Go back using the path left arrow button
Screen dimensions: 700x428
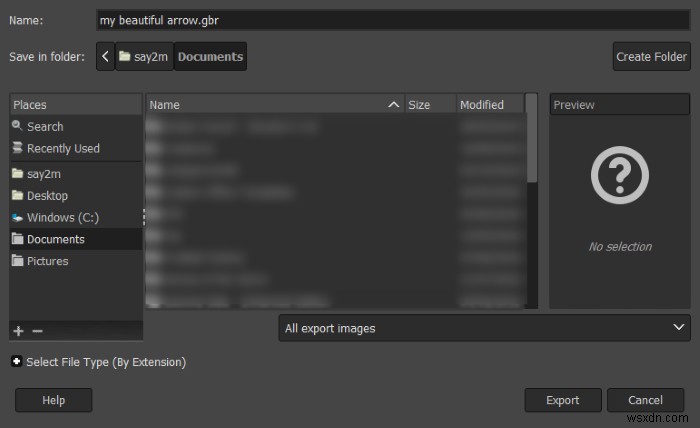(106, 57)
